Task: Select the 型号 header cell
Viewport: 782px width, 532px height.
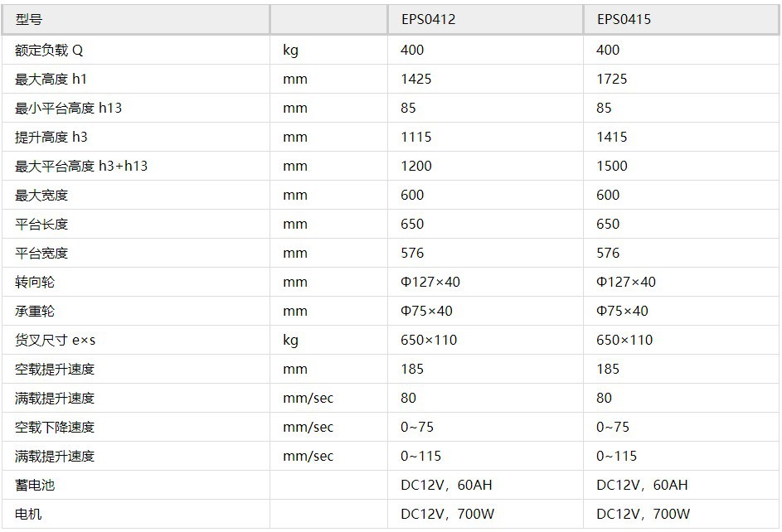Action: [x=28, y=19]
